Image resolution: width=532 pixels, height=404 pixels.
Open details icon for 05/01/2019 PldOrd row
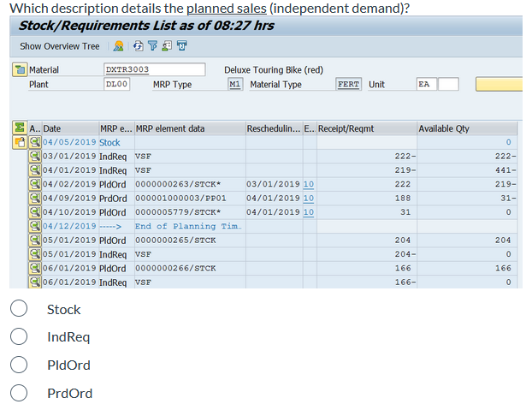coord(34,241)
